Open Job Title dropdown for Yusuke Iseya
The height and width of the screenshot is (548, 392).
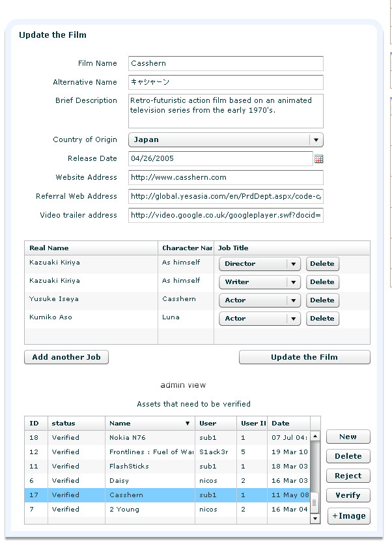(x=294, y=300)
